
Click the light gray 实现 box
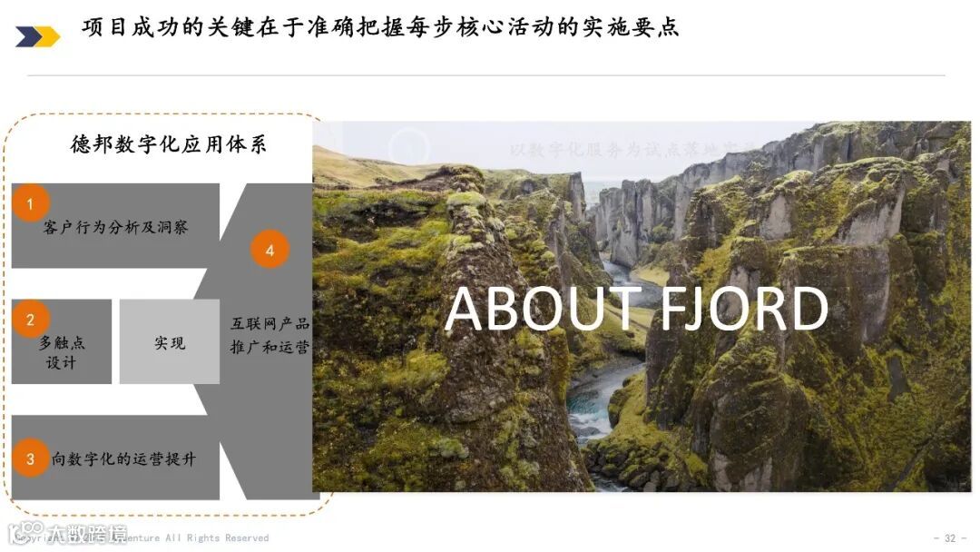pos(170,341)
